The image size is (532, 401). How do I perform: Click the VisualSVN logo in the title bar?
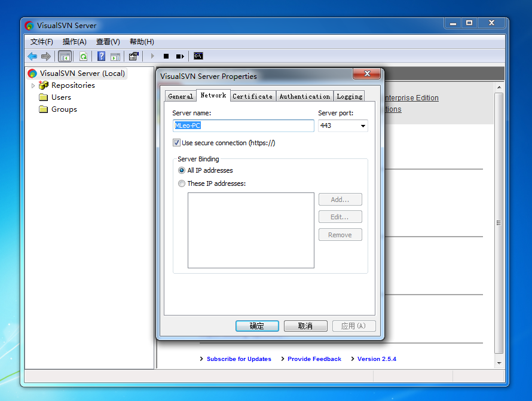(x=29, y=26)
